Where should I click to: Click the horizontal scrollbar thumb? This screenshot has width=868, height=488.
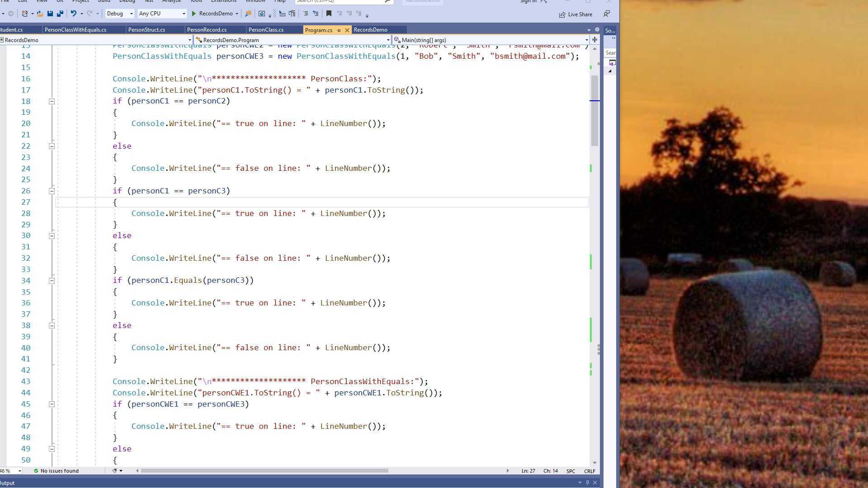pos(264,471)
